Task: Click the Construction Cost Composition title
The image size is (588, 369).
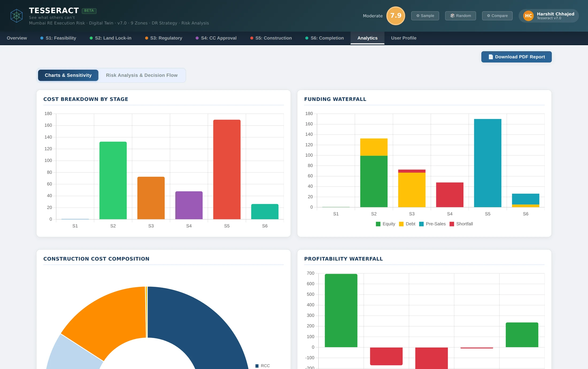Action: point(96,259)
